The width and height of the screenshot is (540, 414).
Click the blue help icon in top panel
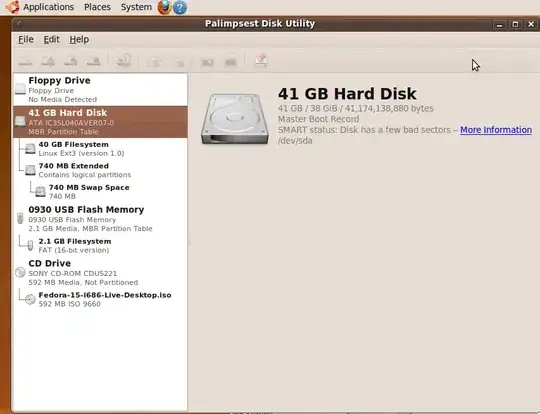point(180,8)
